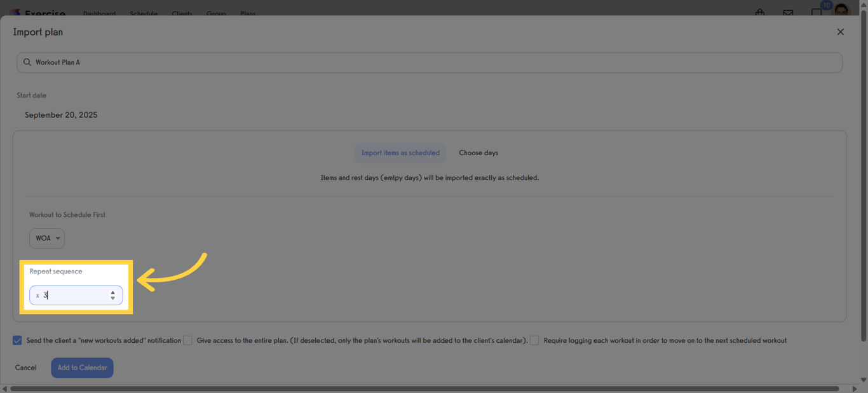This screenshot has height=393, width=868.
Task: Increase repeat sequence with up arrow
Action: tap(112, 293)
